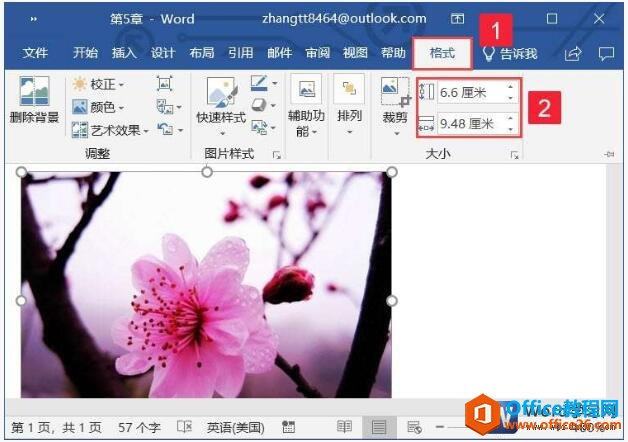This screenshot has height=442, width=628.
Task: Click the Picture Border pen icon
Action: pyautogui.click(x=259, y=84)
